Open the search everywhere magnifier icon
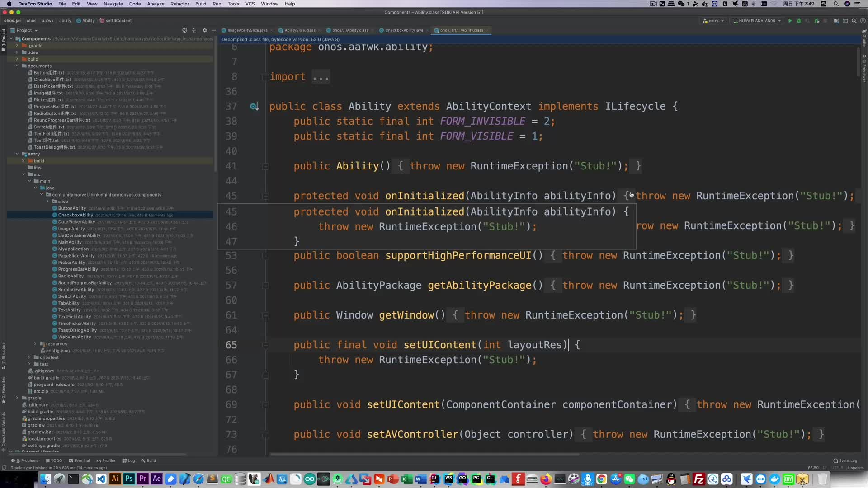The image size is (868, 488). point(854,21)
